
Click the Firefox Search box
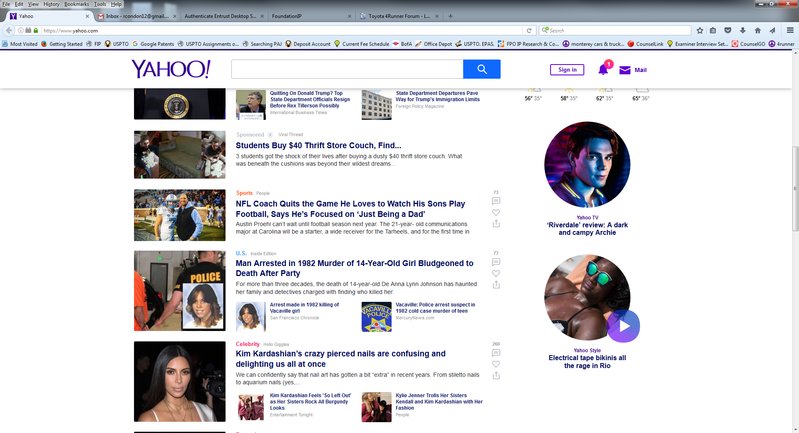coord(615,31)
